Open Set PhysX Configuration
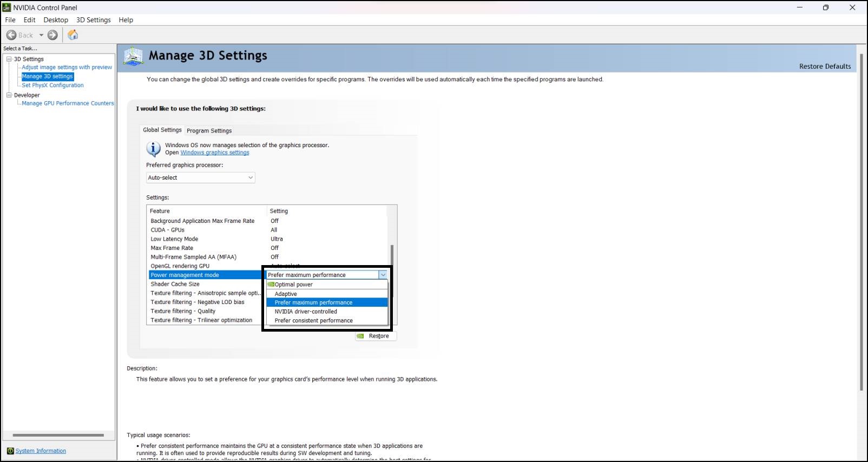868x462 pixels. click(x=52, y=85)
